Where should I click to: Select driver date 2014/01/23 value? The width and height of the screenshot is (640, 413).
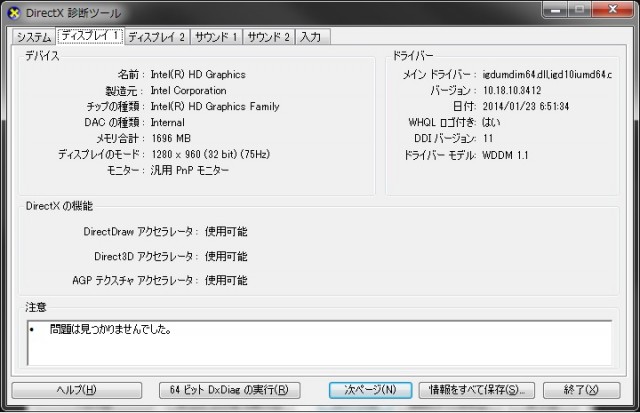click(x=526, y=107)
